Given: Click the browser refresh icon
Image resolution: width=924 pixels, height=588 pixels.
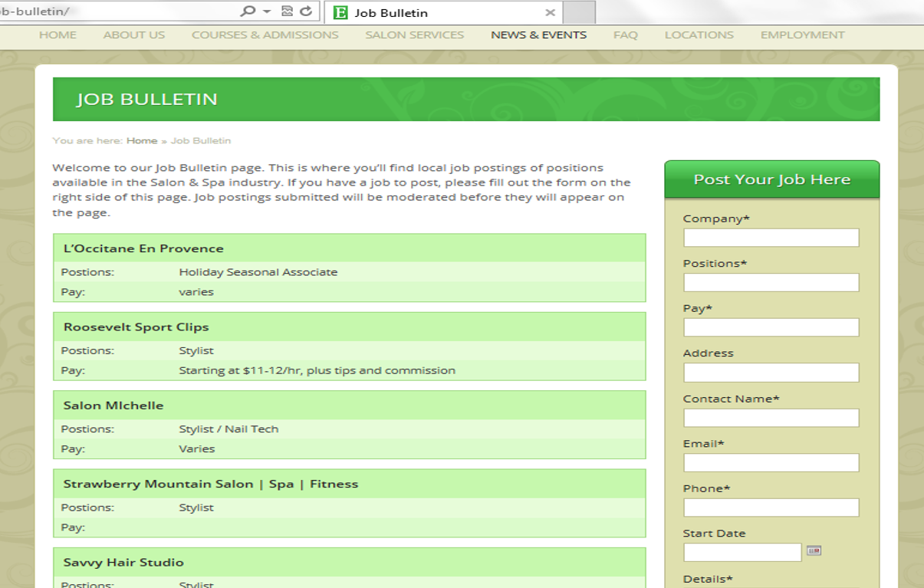Looking at the screenshot, I should [306, 11].
